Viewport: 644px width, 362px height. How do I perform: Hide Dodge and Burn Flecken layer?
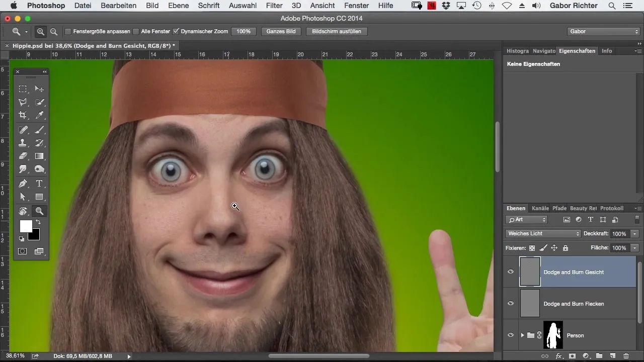(x=511, y=304)
